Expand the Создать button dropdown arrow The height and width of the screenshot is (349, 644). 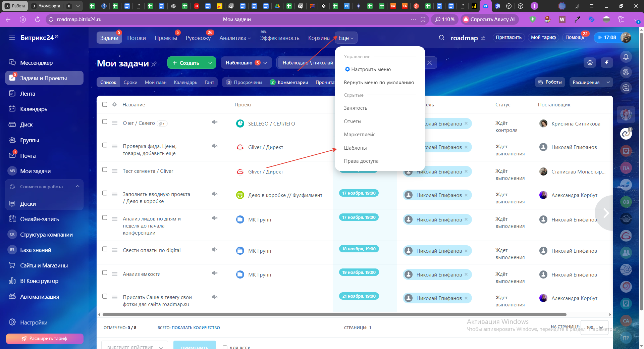click(x=210, y=63)
